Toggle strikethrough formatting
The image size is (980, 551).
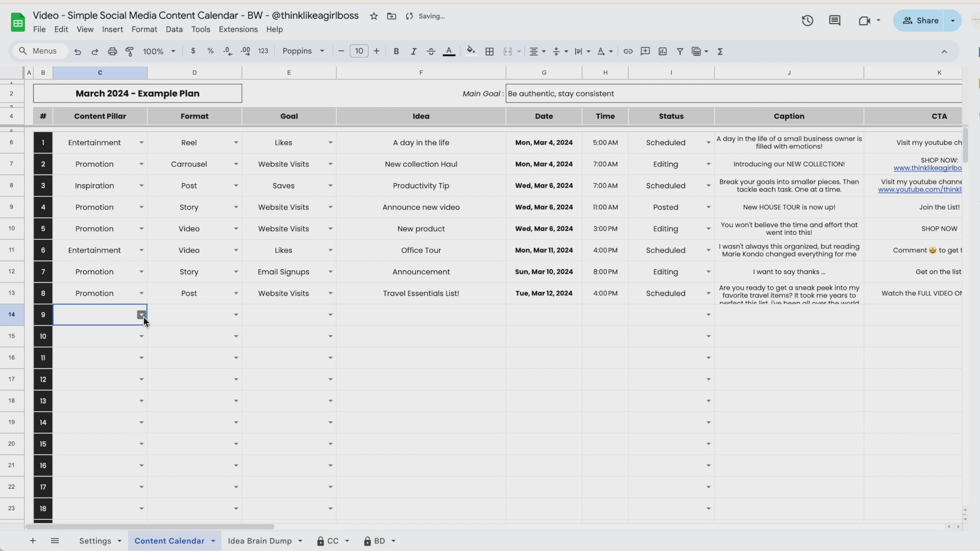click(431, 52)
